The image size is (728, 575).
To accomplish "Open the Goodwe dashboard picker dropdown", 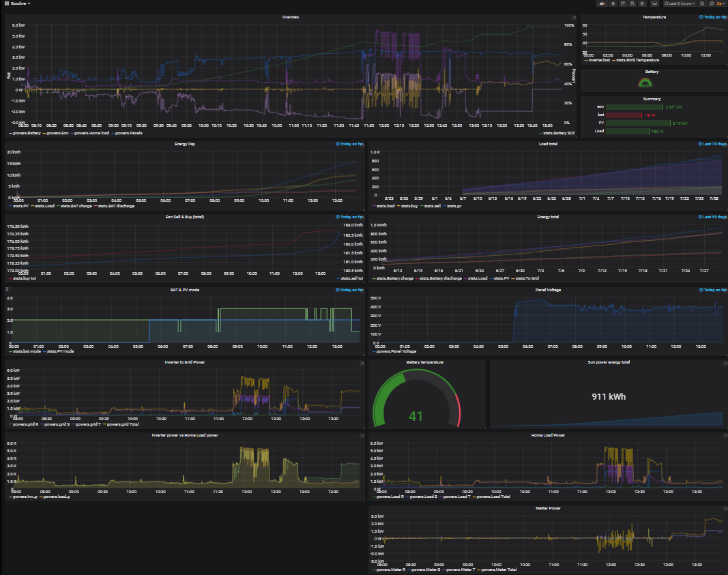I will click(20, 3).
